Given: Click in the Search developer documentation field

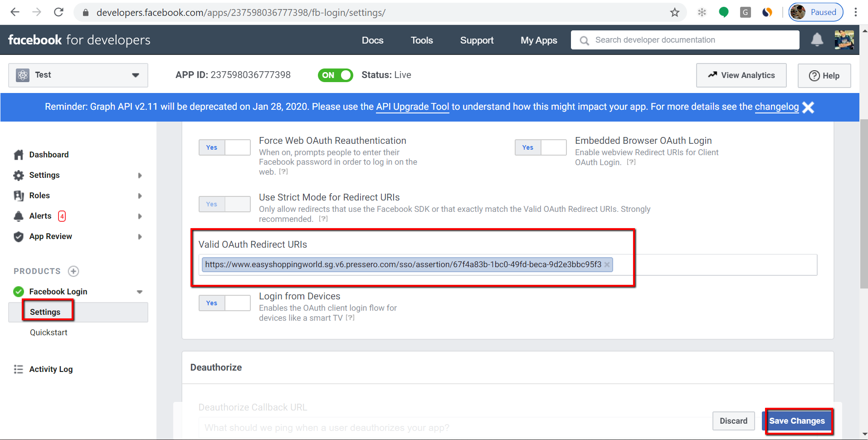Looking at the screenshot, I should [x=685, y=40].
